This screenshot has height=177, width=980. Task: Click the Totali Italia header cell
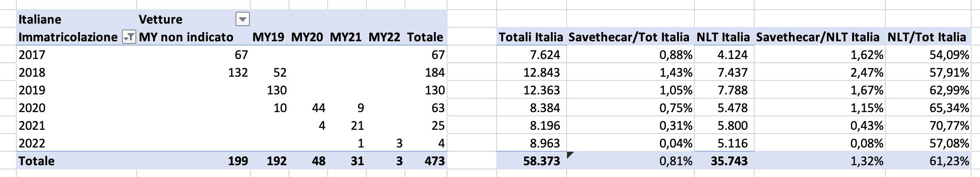click(x=531, y=37)
